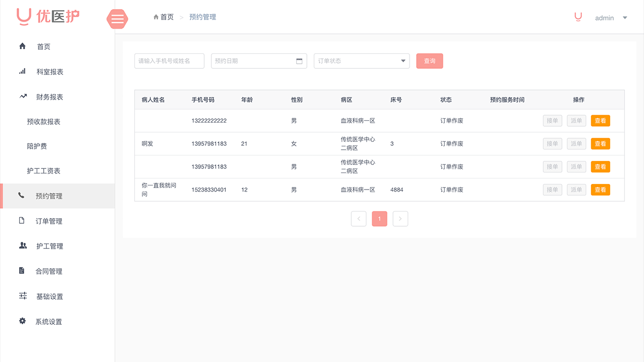Viewport: 644px width, 362px height.
Task: Open 合同管理 from the sidebar
Action: pos(49,271)
